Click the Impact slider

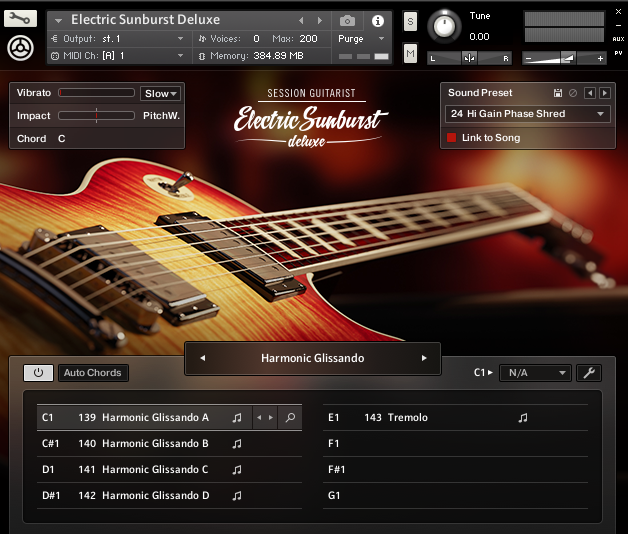point(96,116)
